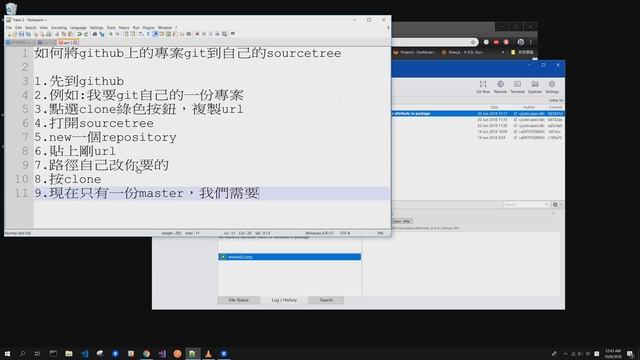Click line 3 text '1.先到github'
Image resolution: width=640 pixels, height=360 pixels.
click(x=79, y=81)
